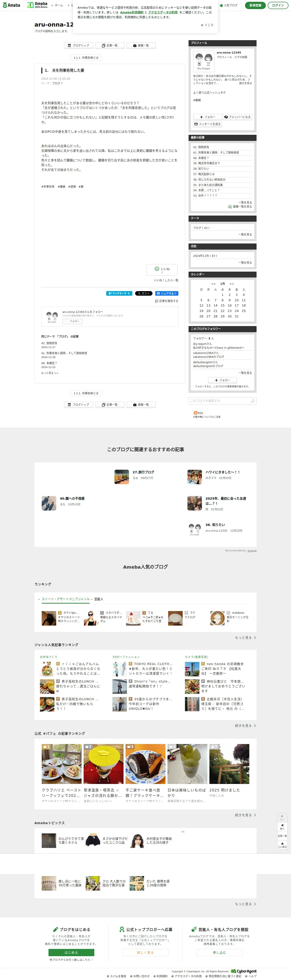Viewport: 291px width, 980px height.
Task: Click the #刑事告発 hashtag
Action: point(48,187)
